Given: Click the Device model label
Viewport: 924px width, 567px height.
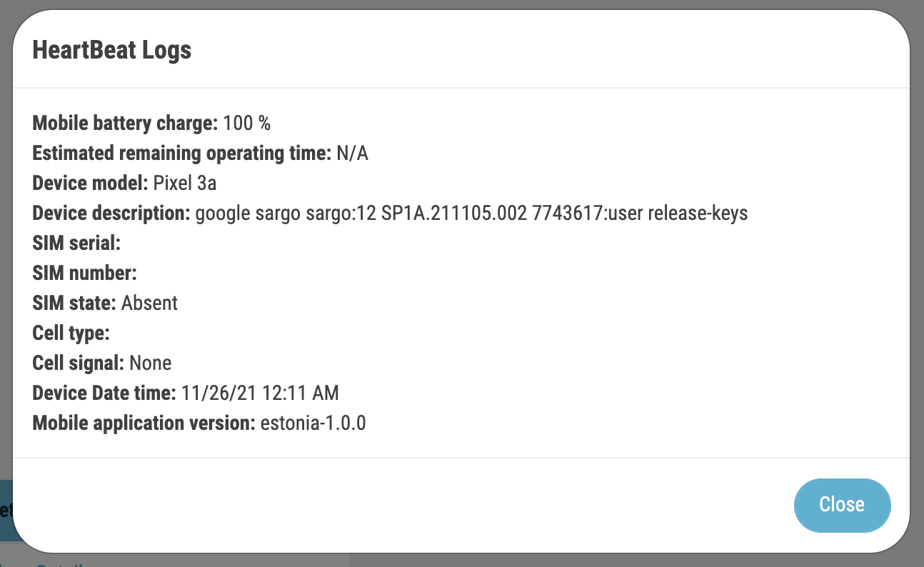Looking at the screenshot, I should [x=90, y=184].
